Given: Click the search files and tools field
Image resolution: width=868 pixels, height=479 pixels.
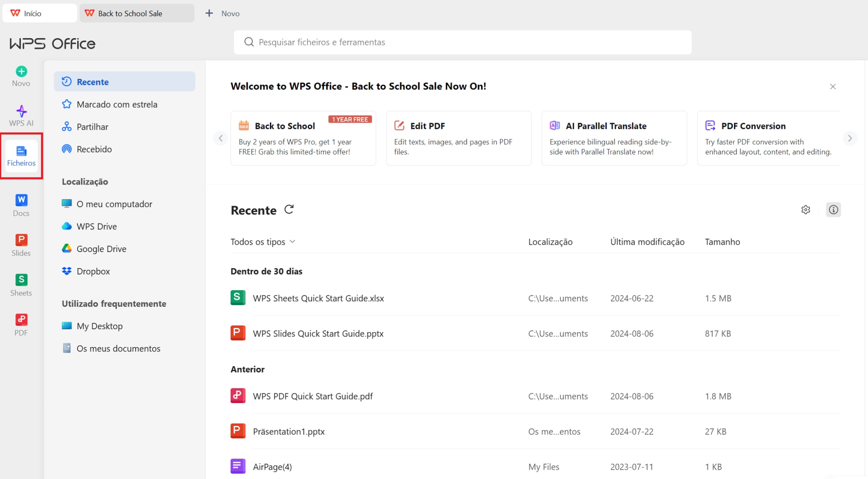Looking at the screenshot, I should [462, 42].
